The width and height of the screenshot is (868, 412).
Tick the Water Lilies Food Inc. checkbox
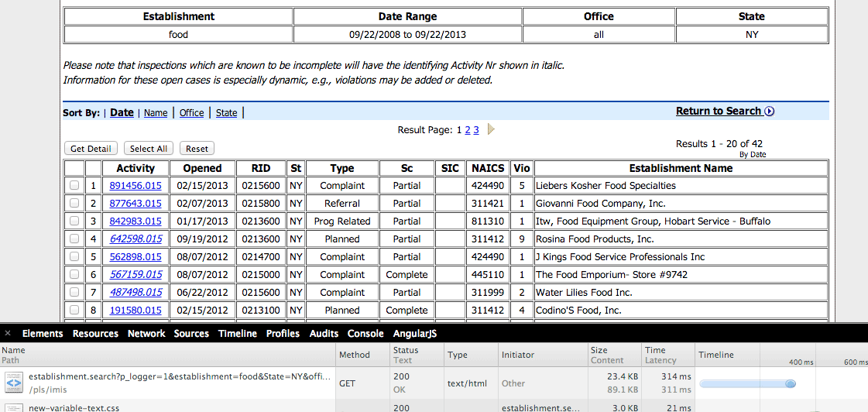point(74,292)
